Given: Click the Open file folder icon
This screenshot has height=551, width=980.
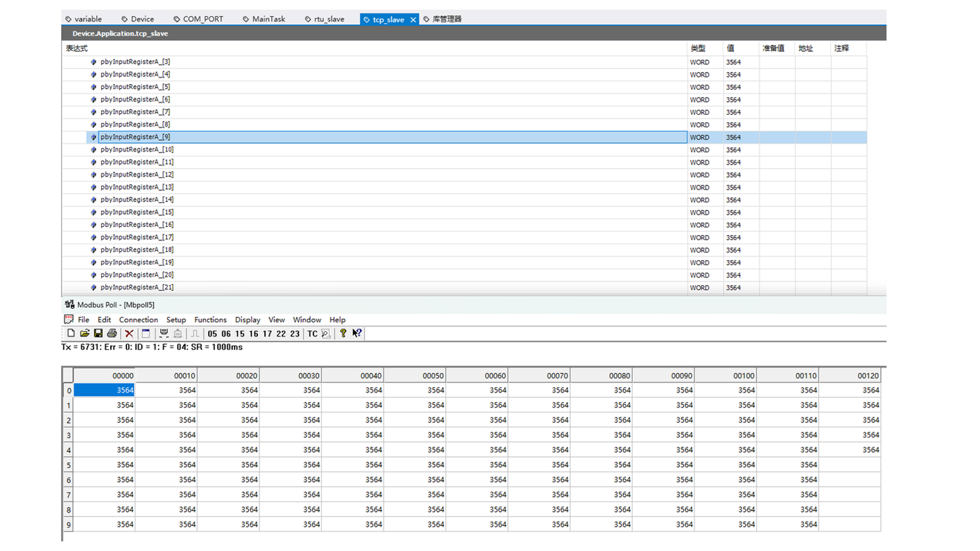Looking at the screenshot, I should tap(85, 333).
